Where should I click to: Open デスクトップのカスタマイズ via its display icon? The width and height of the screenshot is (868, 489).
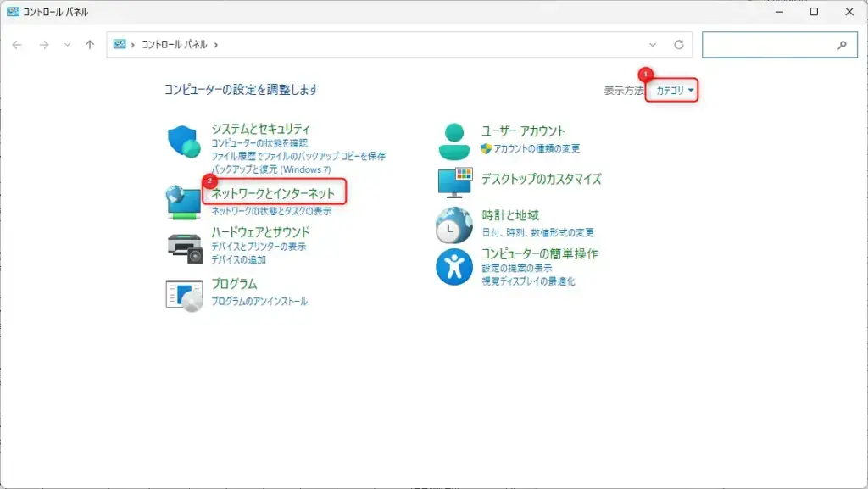pyautogui.click(x=453, y=181)
